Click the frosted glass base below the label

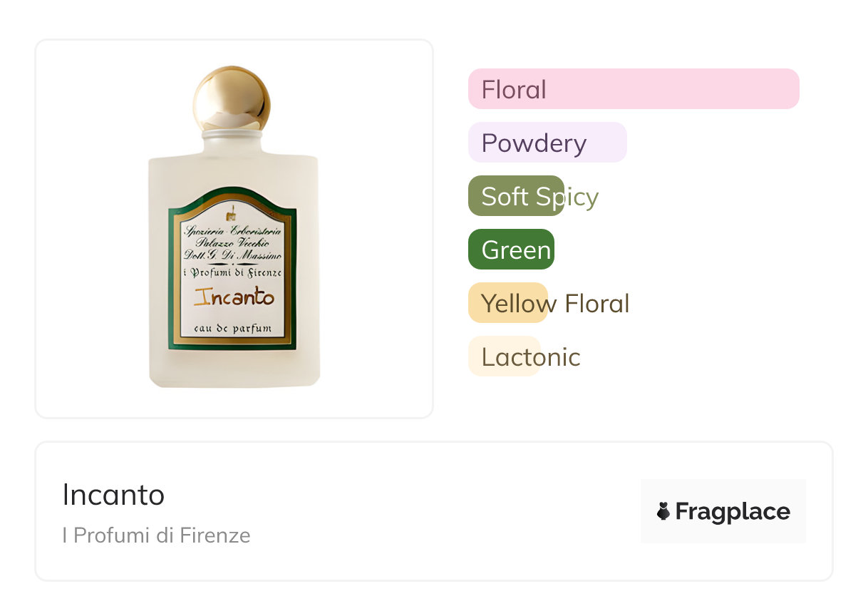click(234, 368)
